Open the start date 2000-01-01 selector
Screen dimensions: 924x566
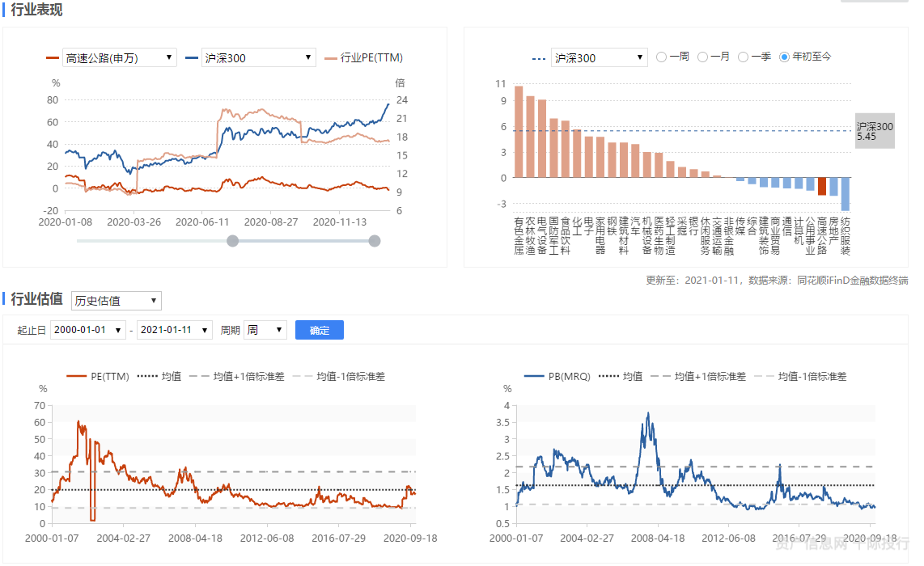tap(87, 330)
